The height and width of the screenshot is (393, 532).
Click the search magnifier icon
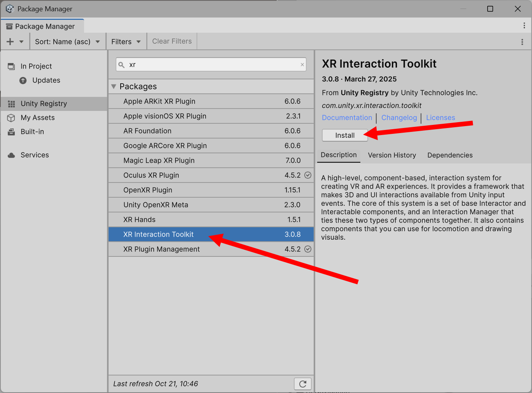121,65
